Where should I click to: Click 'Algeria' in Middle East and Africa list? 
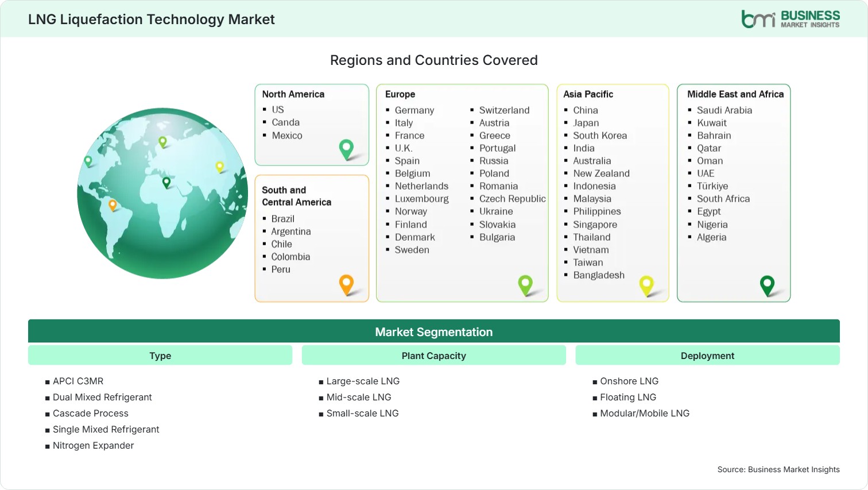tap(712, 237)
